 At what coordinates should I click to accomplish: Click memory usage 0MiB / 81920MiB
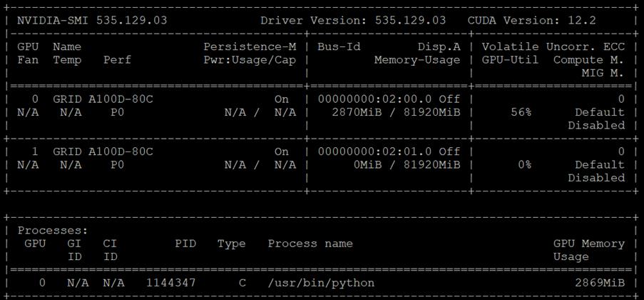(x=407, y=165)
